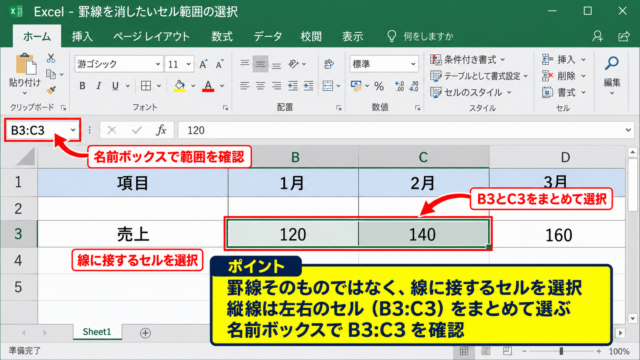The image size is (640, 360).
Task: Expand the formula bar
Action: [628, 130]
